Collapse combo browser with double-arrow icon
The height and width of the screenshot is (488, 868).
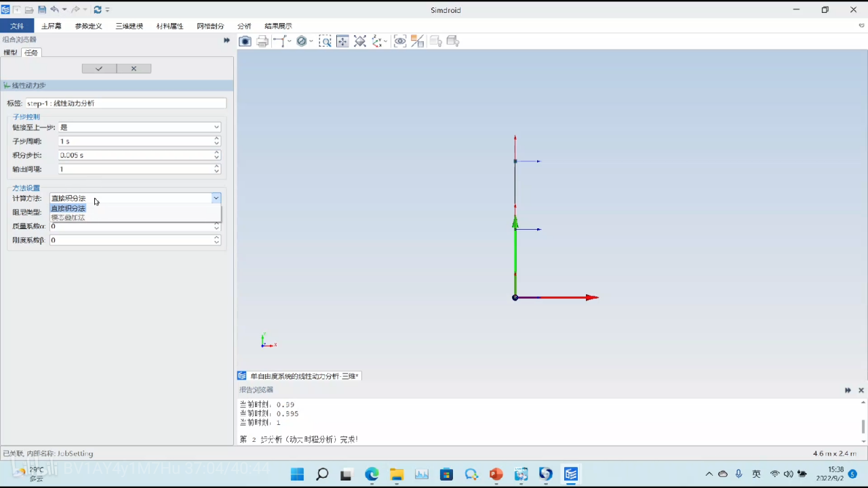[227, 41]
